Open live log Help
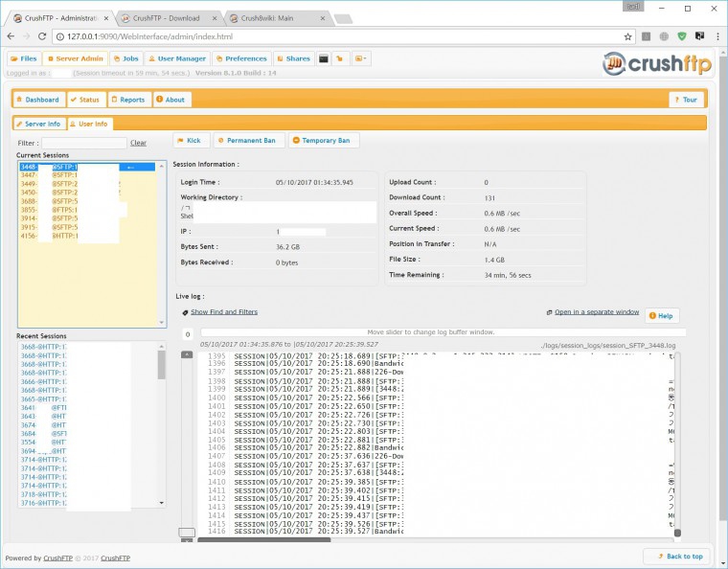 coord(661,316)
